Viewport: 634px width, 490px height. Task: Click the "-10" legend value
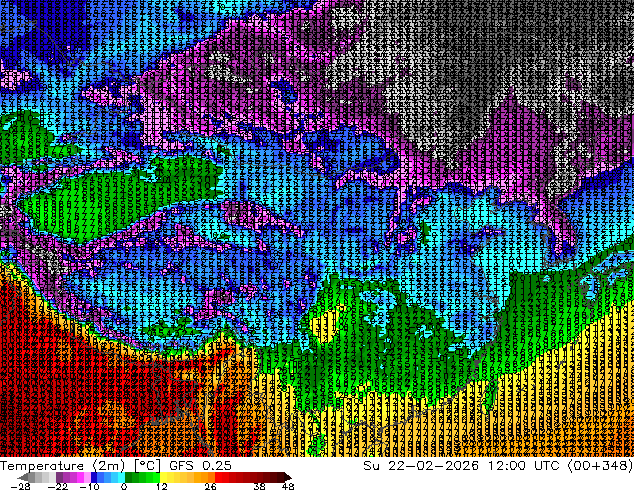pyautogui.click(x=89, y=486)
